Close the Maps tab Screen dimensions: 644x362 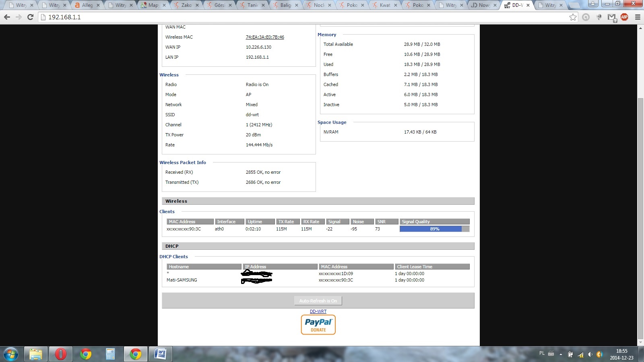click(164, 5)
